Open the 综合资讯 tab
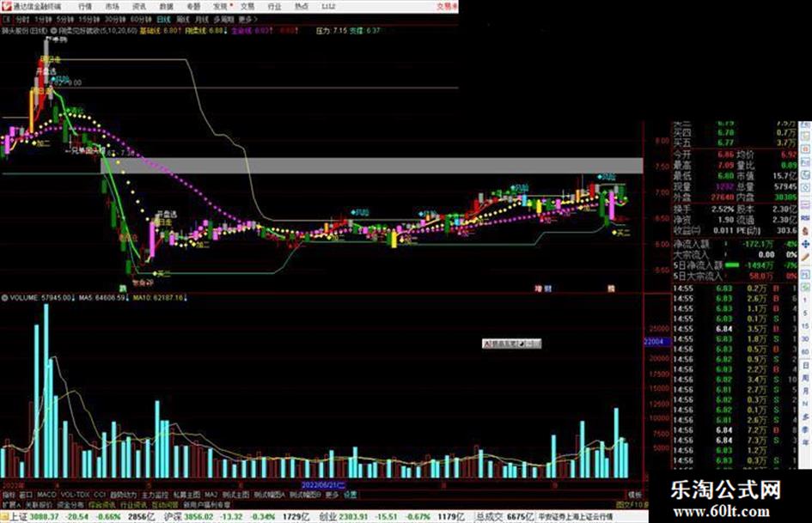Image resolution: width=812 pixels, height=523 pixels. click(102, 504)
